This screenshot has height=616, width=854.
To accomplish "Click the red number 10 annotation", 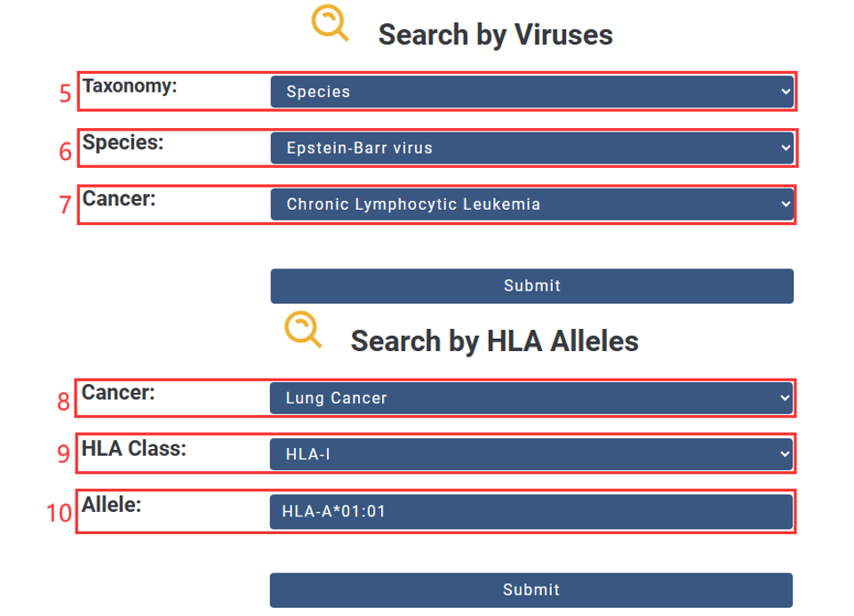I will point(59,514).
